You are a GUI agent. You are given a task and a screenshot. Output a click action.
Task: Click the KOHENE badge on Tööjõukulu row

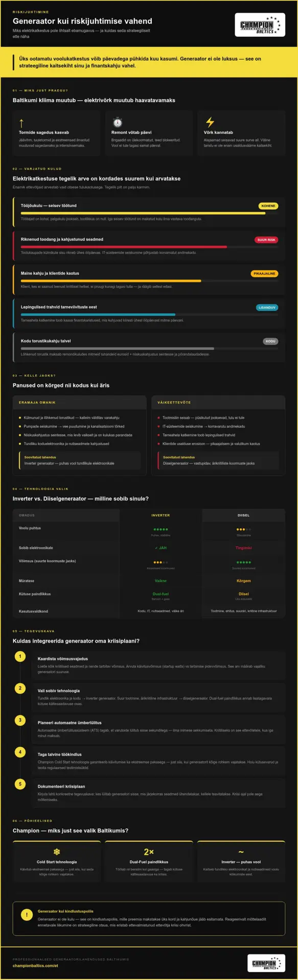268,206
